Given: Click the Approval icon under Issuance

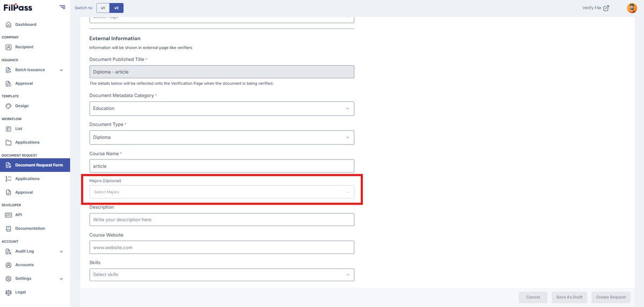Looking at the screenshot, I should [x=9, y=84].
